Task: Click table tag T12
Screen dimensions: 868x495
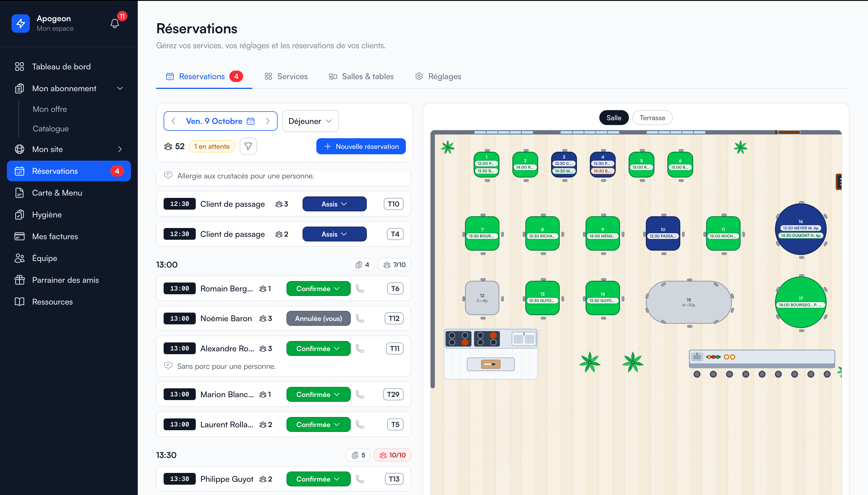Action: click(x=394, y=319)
